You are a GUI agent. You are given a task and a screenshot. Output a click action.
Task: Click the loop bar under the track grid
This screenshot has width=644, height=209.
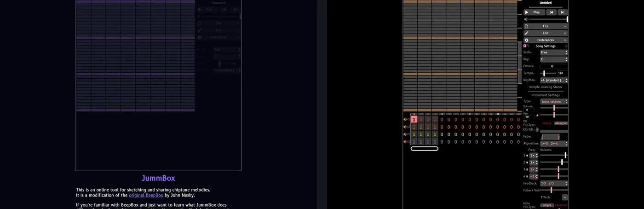[425, 149]
